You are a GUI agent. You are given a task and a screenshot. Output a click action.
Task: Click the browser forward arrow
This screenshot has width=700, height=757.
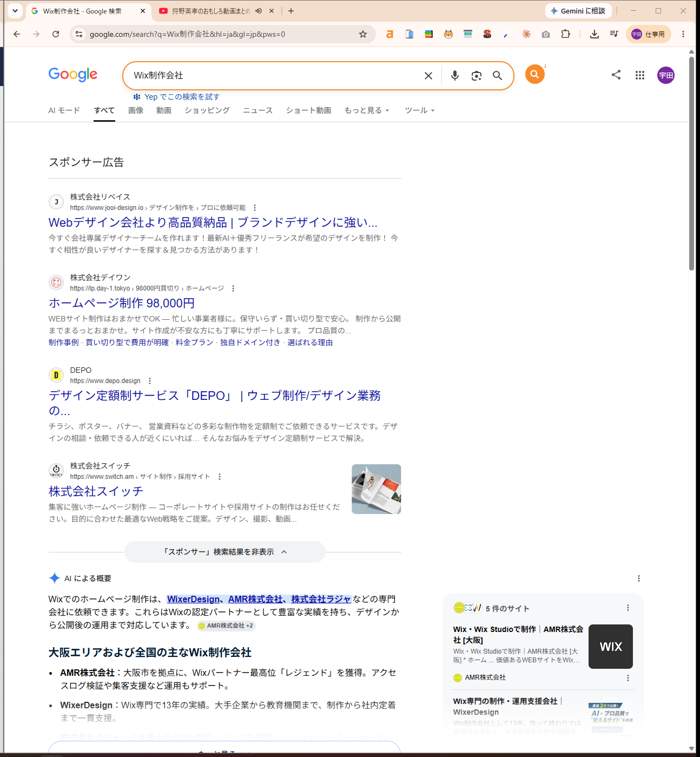click(36, 34)
